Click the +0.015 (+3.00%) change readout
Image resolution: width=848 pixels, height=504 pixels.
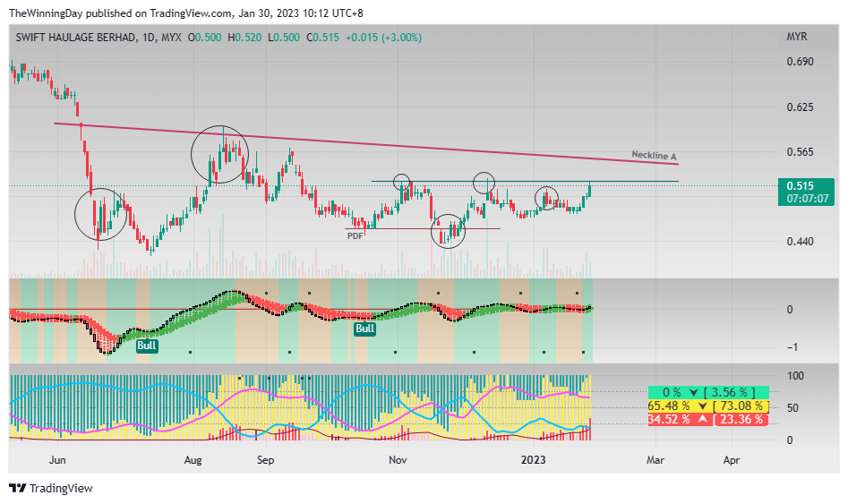[x=383, y=38]
